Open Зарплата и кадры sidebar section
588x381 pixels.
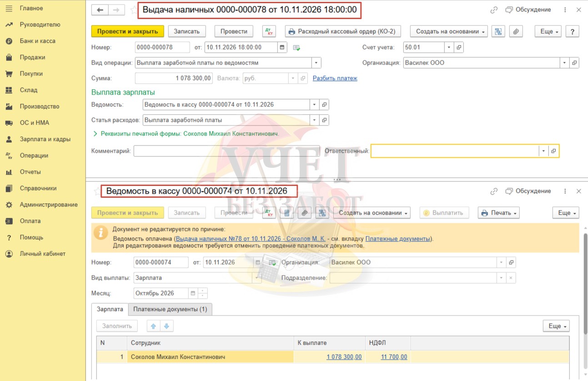pyautogui.click(x=45, y=139)
